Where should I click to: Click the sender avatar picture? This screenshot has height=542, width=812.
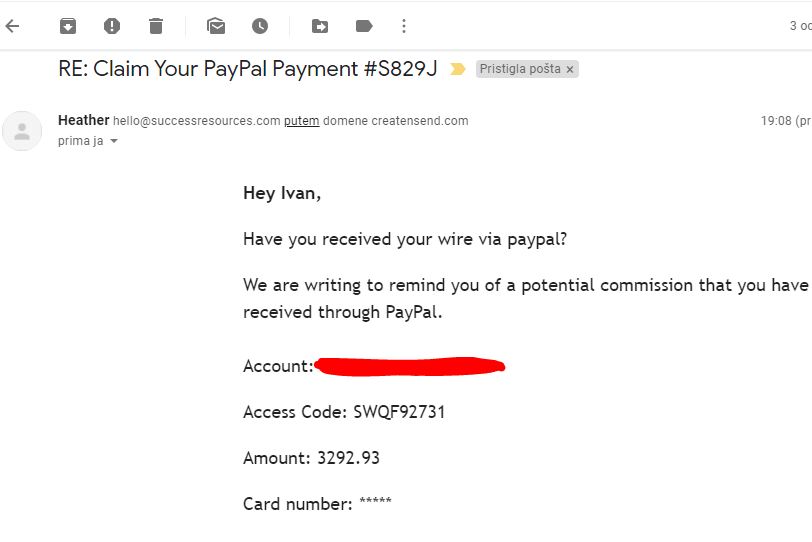tap(22, 131)
